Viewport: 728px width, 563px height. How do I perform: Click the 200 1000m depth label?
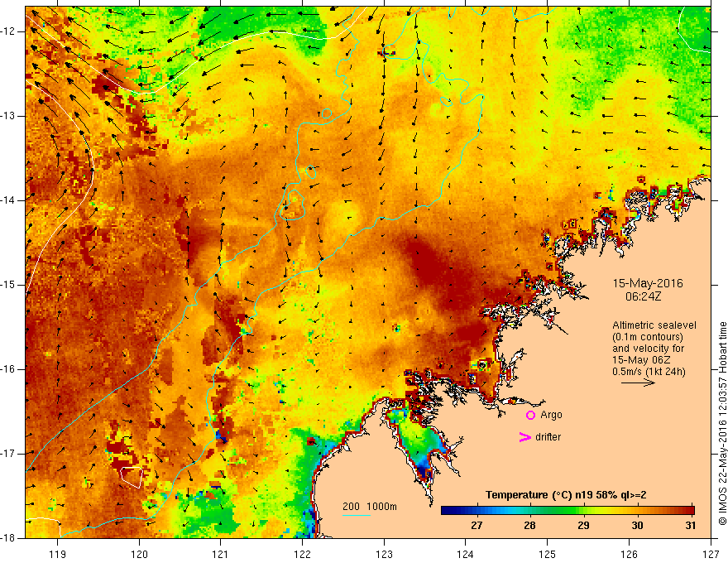pyautogui.click(x=370, y=507)
